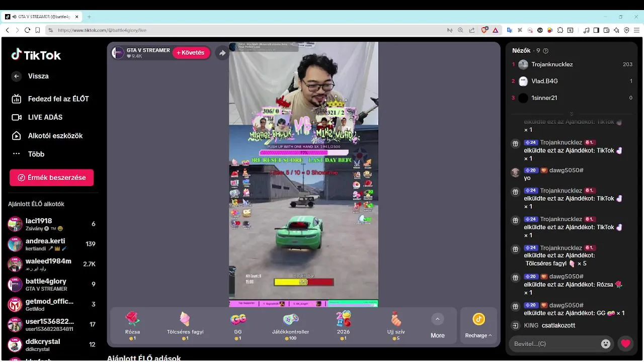The width and height of the screenshot is (644, 362).
Task: Bookmark this page
Action: [37, 30]
